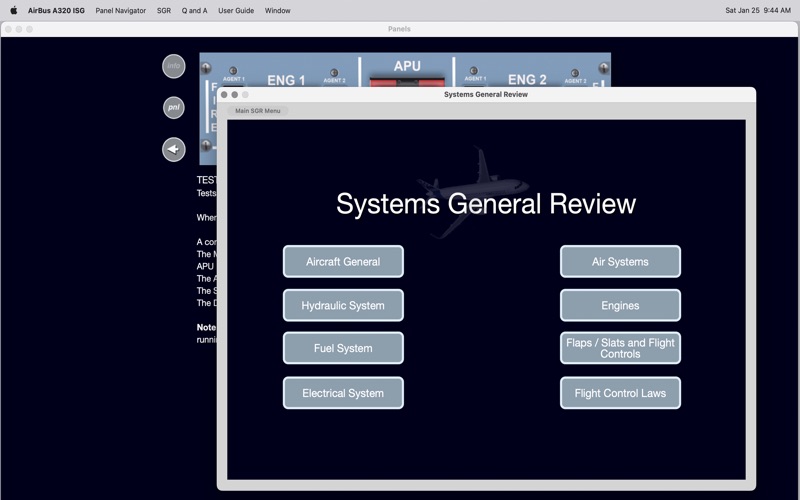
Task: Open the Hydraulic System review
Action: 343,306
